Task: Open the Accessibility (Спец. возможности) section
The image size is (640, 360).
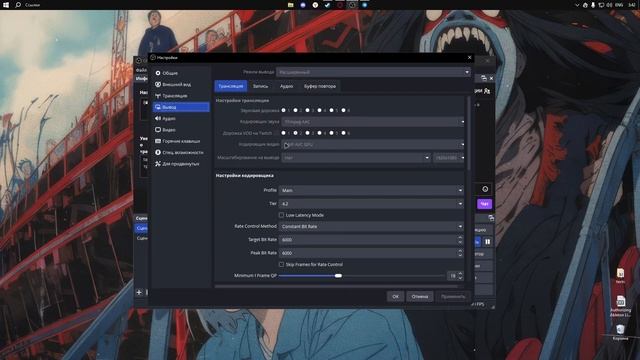Action: [181, 152]
